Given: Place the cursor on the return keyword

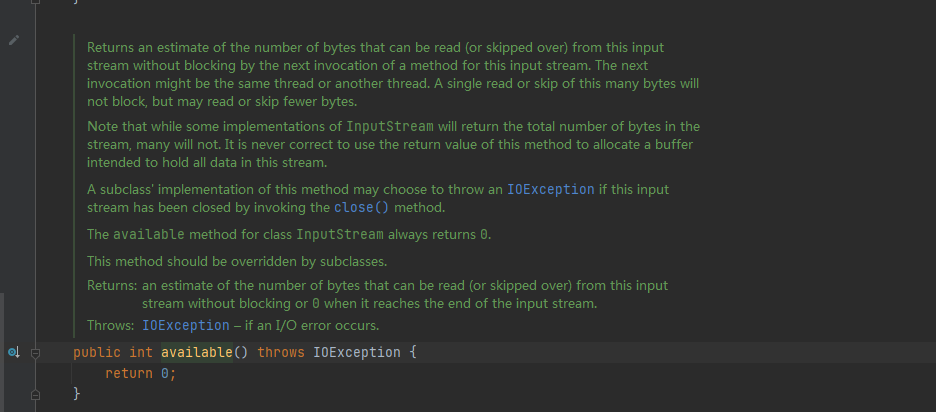Looking at the screenshot, I should (x=129, y=374).
